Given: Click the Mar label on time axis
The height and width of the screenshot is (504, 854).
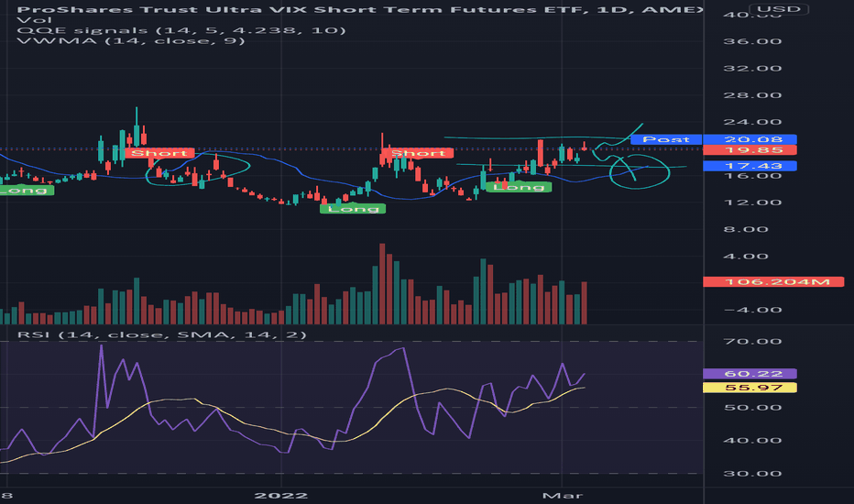Looking at the screenshot, I should click(x=563, y=495).
